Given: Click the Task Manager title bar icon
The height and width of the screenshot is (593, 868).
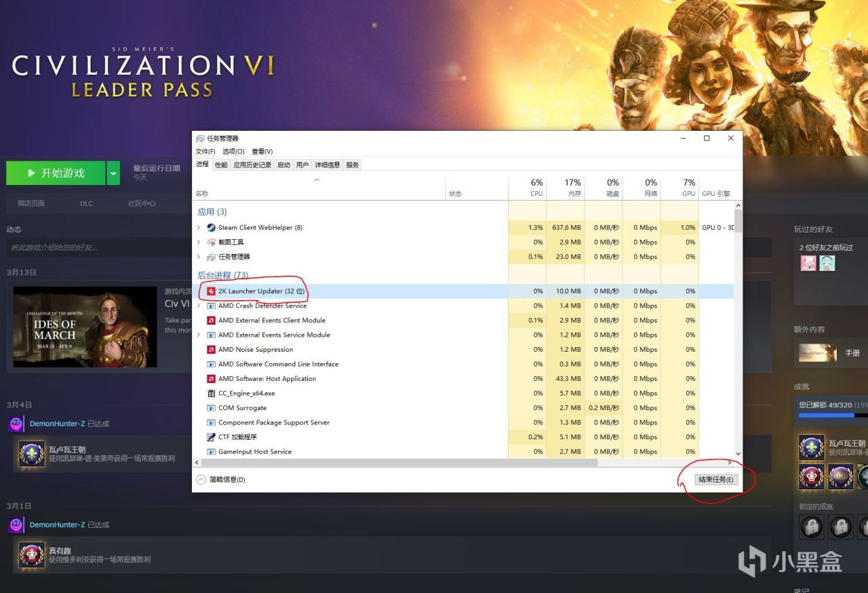Looking at the screenshot, I should point(200,138).
